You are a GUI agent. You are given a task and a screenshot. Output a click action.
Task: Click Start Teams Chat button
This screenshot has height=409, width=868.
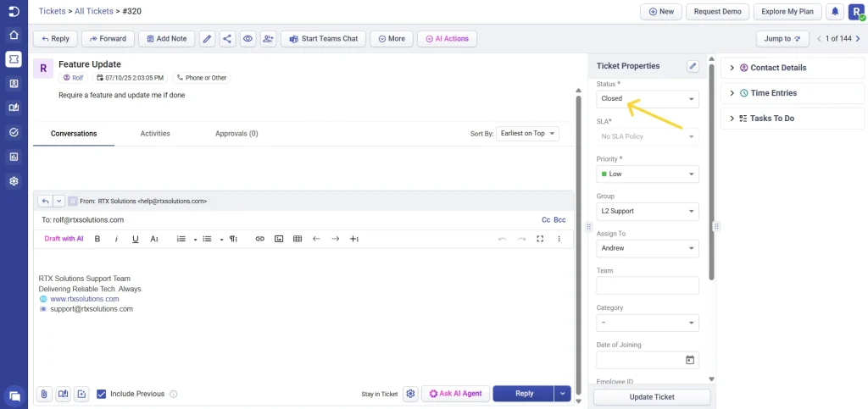323,39
